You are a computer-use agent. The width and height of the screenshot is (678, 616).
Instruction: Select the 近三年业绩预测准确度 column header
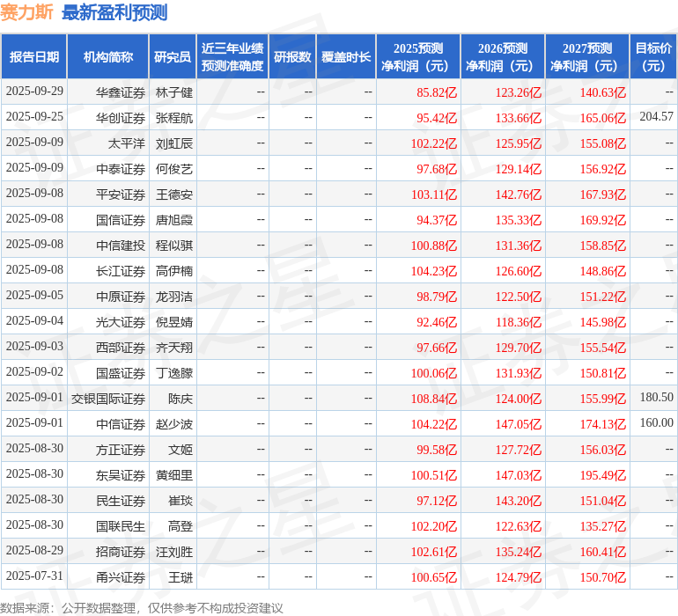coord(232,57)
